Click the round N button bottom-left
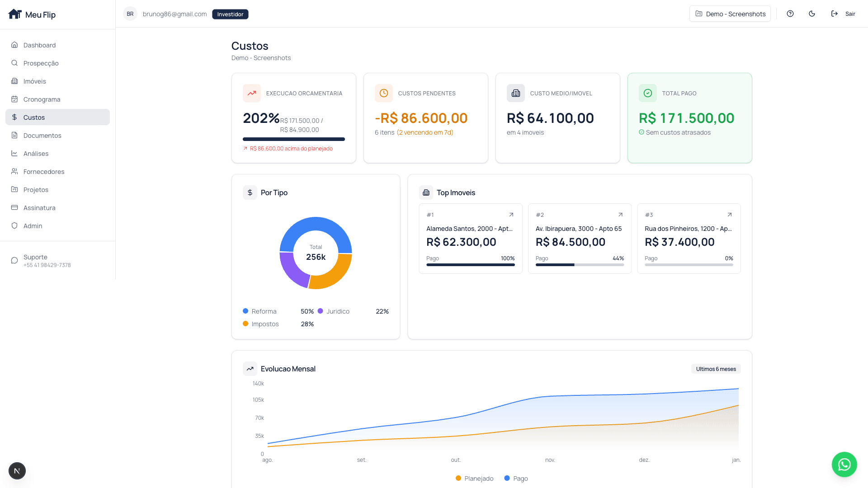This screenshot has width=868, height=488. coord(17,471)
